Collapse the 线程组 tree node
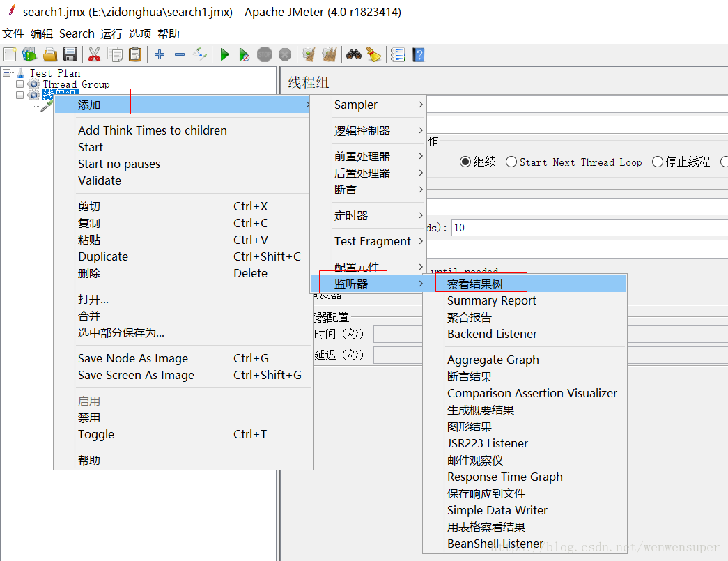 pos(20,95)
